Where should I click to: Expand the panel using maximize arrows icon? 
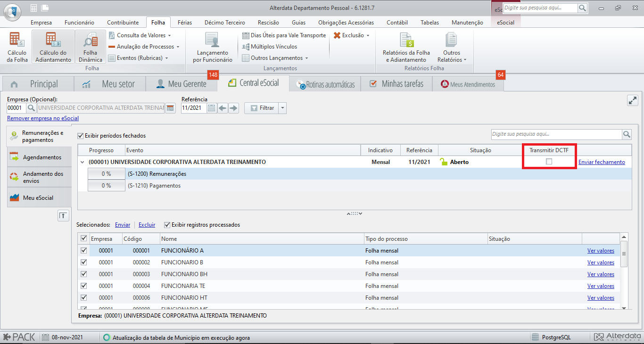pyautogui.click(x=632, y=100)
